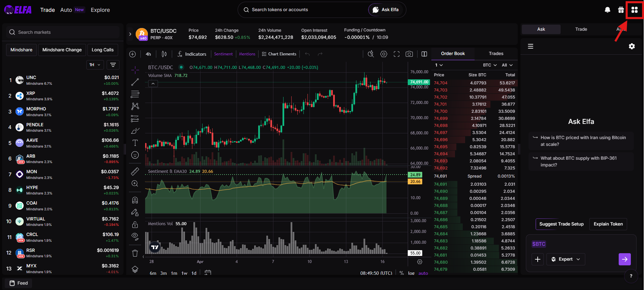Toggle the Mentions chart overlay
644x290 pixels.
point(247,54)
